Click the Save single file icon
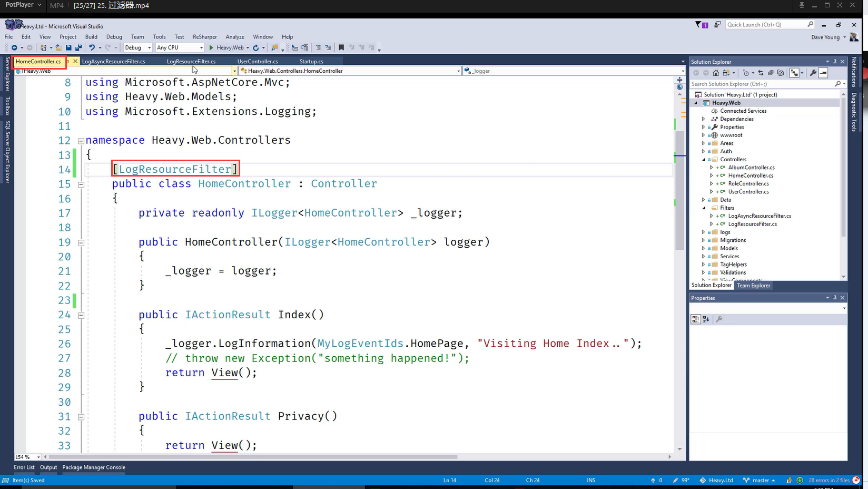Screen dimensions: 868x489 click(68, 47)
